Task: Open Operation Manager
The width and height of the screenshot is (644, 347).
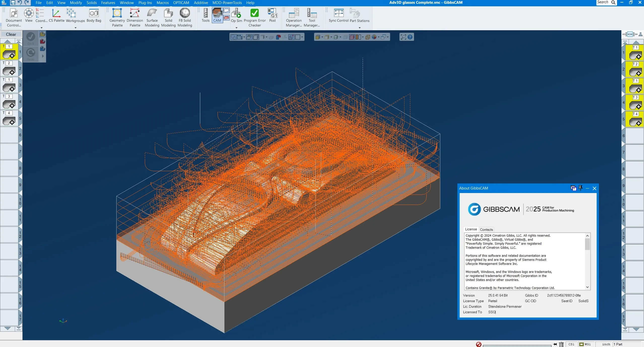Action: 294,18
